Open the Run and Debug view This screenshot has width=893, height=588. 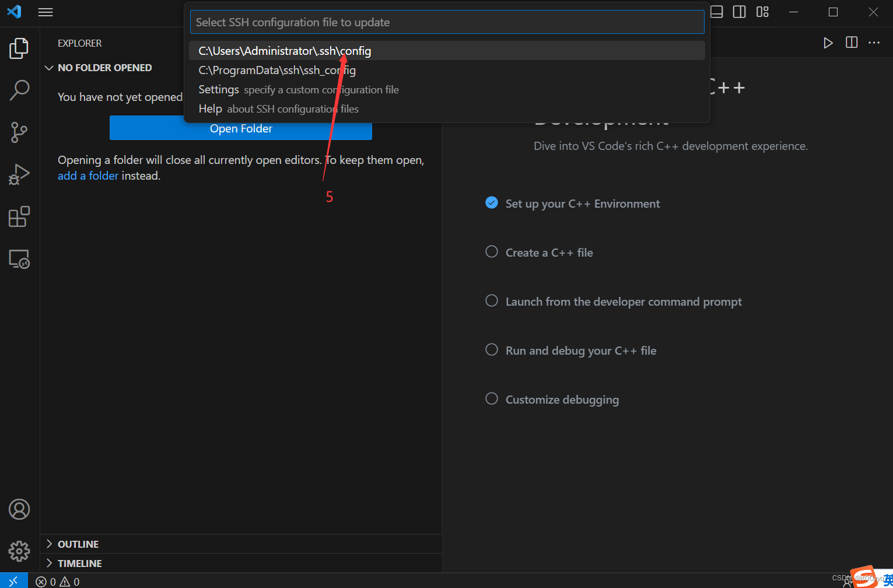click(x=19, y=174)
